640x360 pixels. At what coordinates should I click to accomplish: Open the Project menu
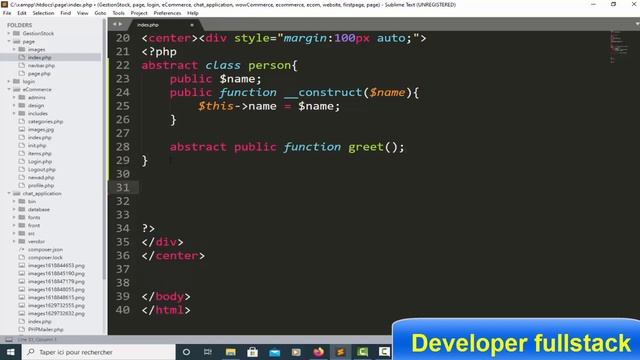139,13
